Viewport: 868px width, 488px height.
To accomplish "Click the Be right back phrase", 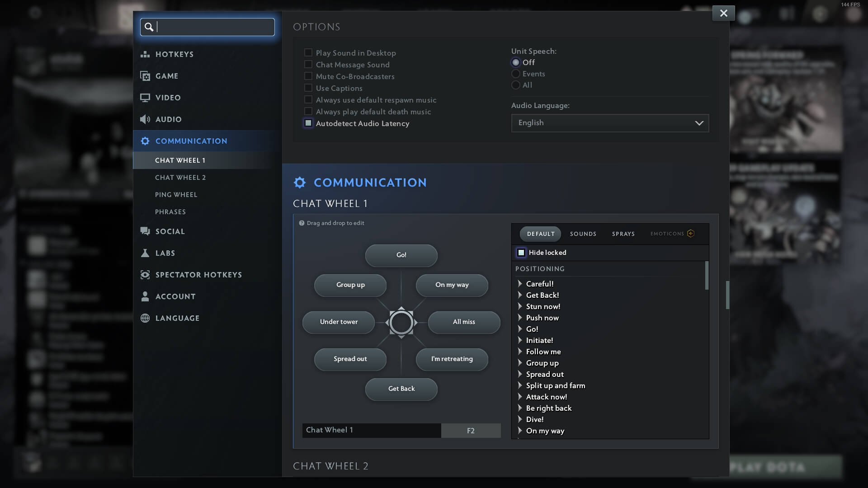I will pyautogui.click(x=549, y=408).
